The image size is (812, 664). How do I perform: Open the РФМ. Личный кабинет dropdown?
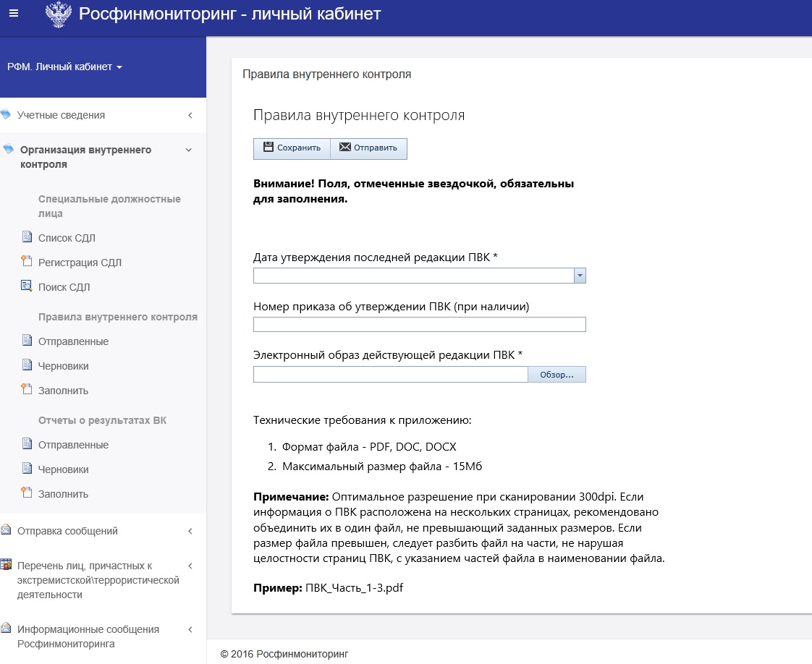pyautogui.click(x=64, y=67)
